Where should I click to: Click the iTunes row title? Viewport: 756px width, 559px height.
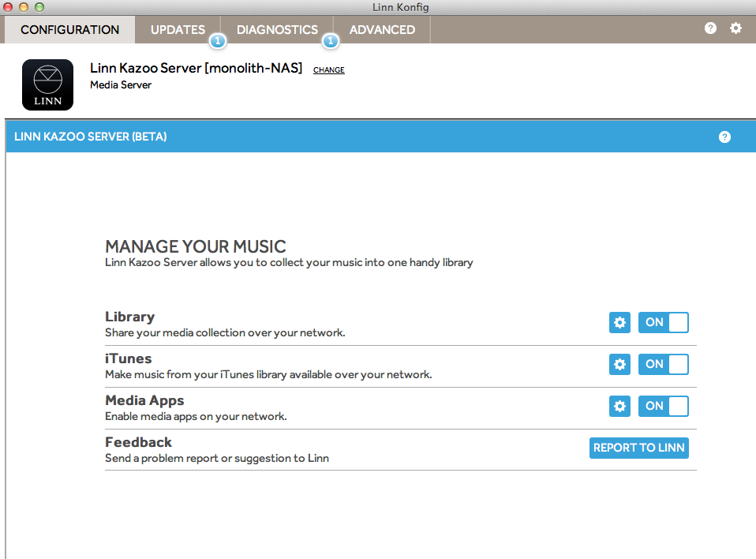129,358
